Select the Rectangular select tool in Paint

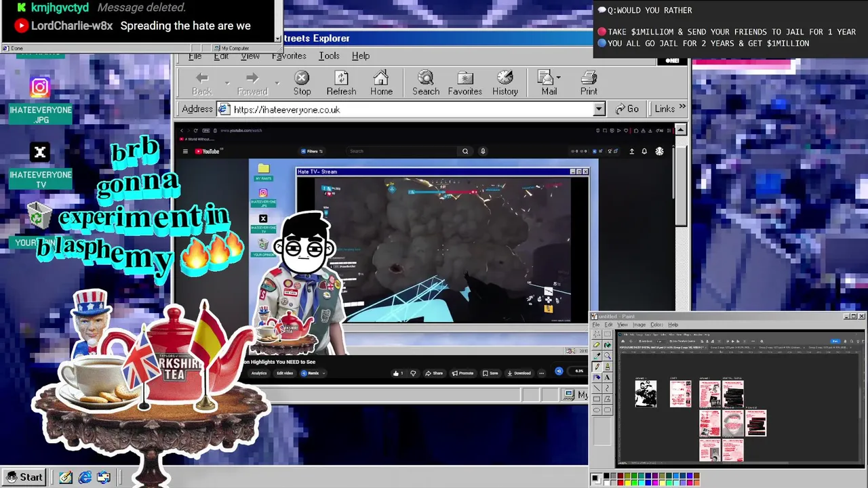608,334
